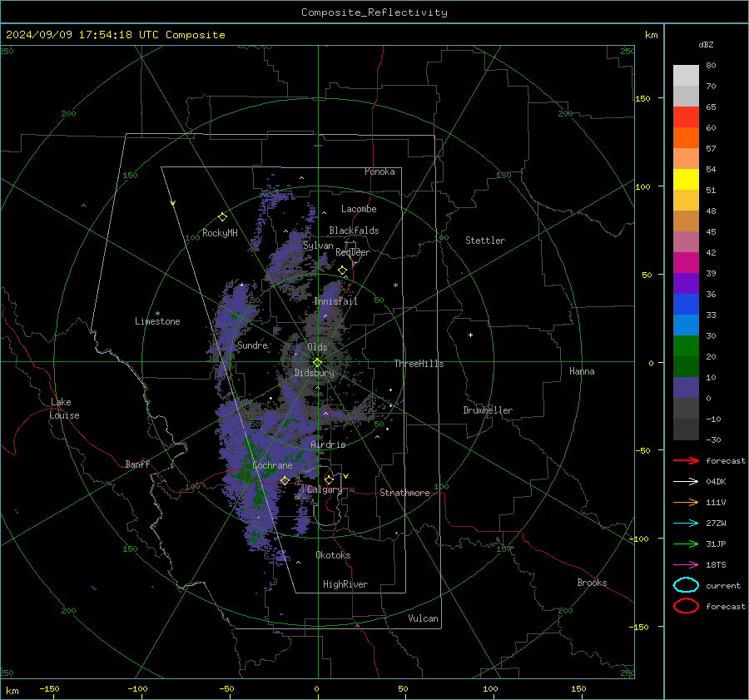Viewport: 749px width, 700px height.
Task: Click the 65 dBZ red color swatch
Action: click(x=686, y=117)
